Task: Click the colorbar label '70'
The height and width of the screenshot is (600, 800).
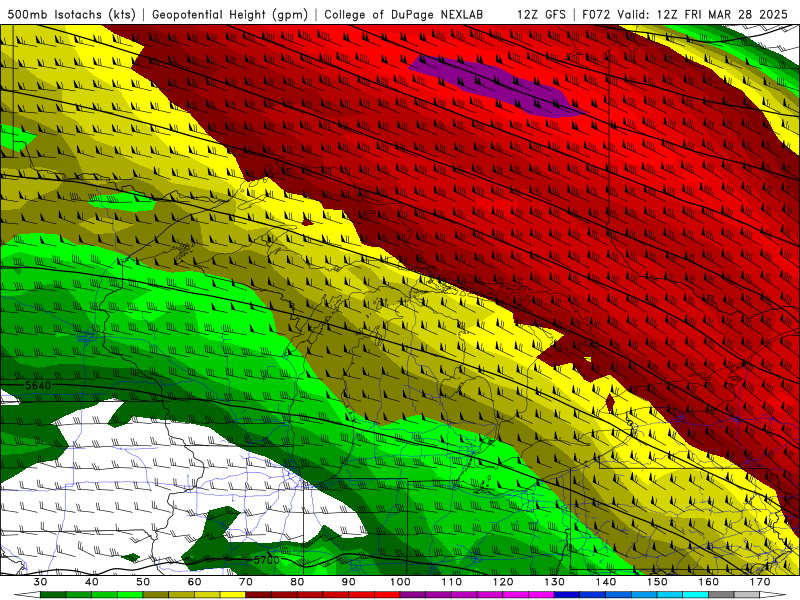Action: coord(246,582)
